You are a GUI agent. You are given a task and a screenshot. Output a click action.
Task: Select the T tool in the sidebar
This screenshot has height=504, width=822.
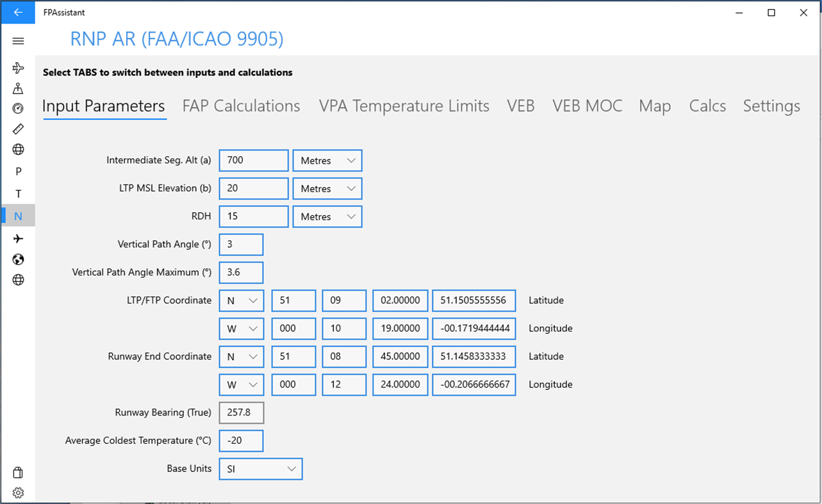point(18,193)
